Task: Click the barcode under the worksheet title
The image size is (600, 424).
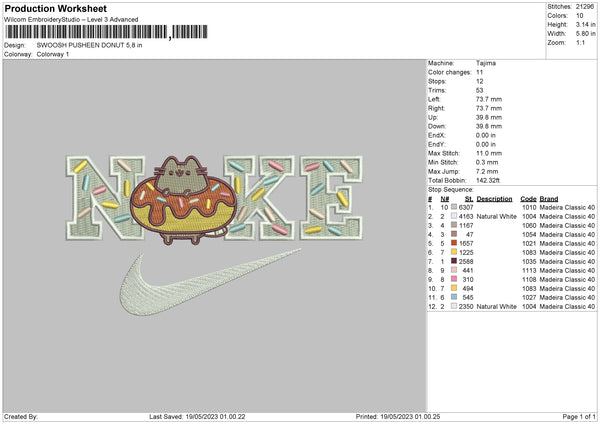Action: pyautogui.click(x=106, y=32)
